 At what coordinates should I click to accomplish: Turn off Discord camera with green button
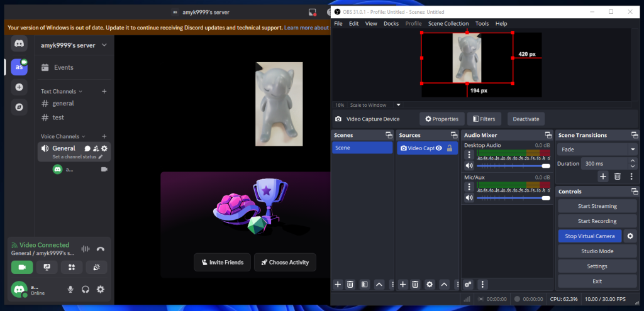tap(21, 267)
